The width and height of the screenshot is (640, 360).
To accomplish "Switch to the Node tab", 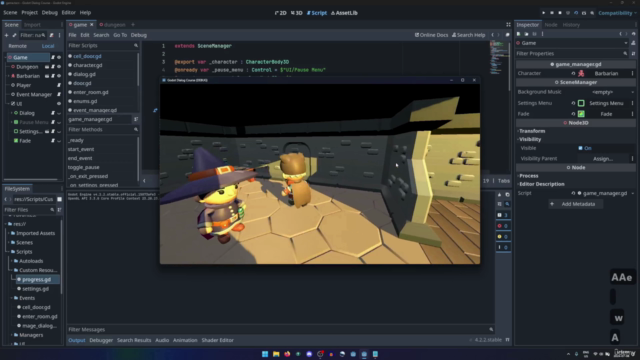I will pos(551,25).
